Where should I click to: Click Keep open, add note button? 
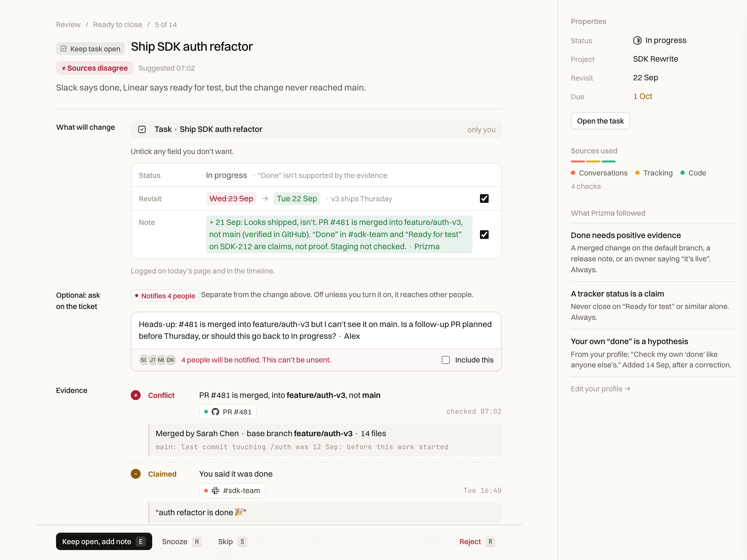pyautogui.click(x=104, y=541)
